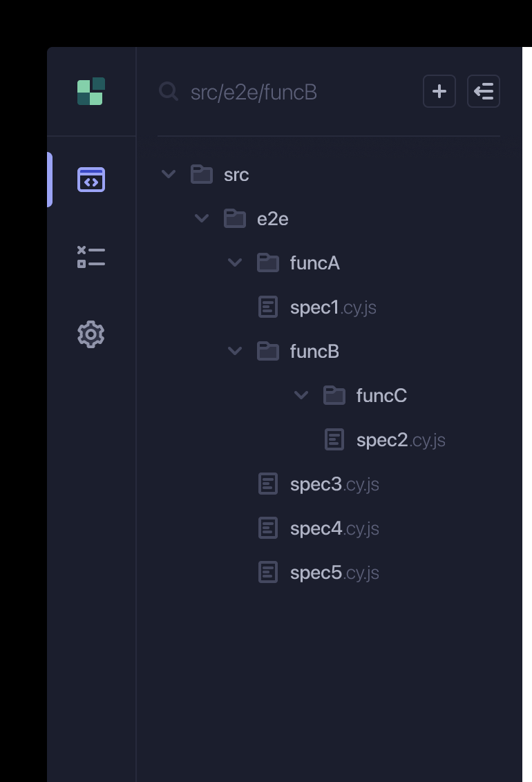The height and width of the screenshot is (782, 532).
Task: Collapse the src folder
Action: (169, 174)
